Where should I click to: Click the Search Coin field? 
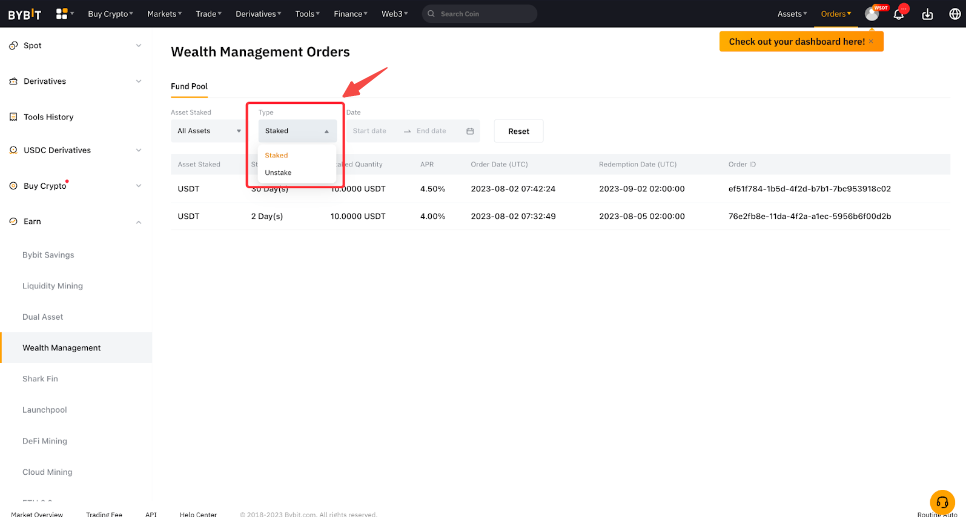479,14
